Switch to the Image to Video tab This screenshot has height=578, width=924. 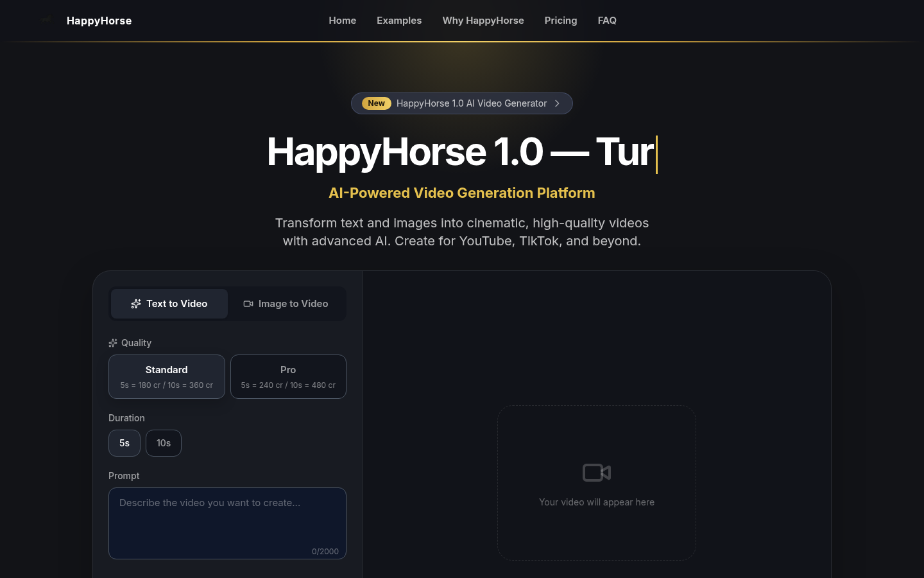point(286,303)
